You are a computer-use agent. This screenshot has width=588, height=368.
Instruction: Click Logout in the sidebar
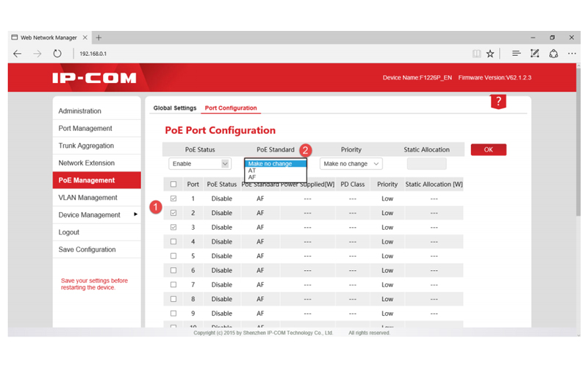[97, 232]
